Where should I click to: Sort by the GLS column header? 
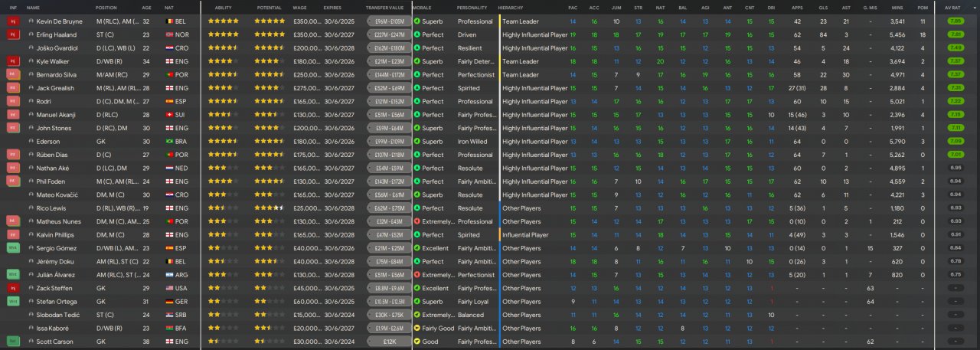pyautogui.click(x=823, y=7)
